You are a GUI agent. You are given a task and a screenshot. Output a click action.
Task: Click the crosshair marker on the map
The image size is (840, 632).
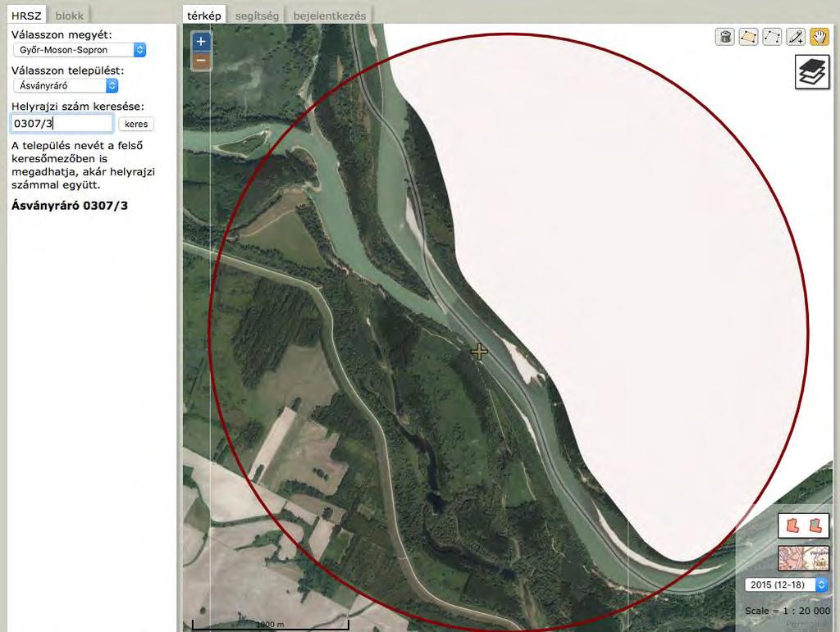[479, 352]
